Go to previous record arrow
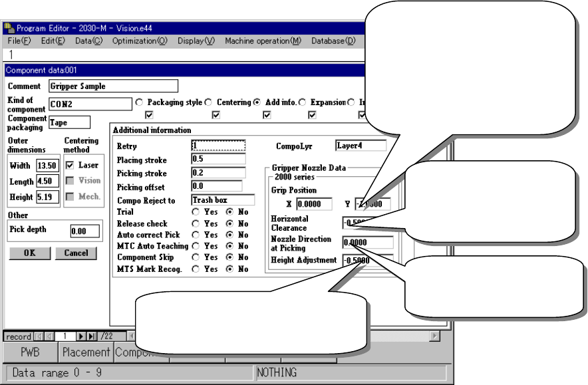588x385 pixels. click(49, 336)
